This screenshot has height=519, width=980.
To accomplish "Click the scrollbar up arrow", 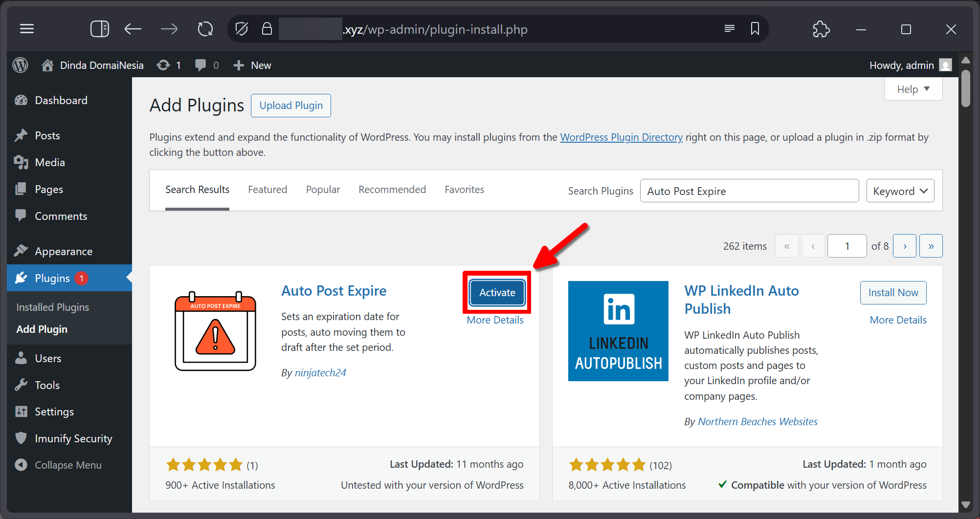I will point(965,60).
